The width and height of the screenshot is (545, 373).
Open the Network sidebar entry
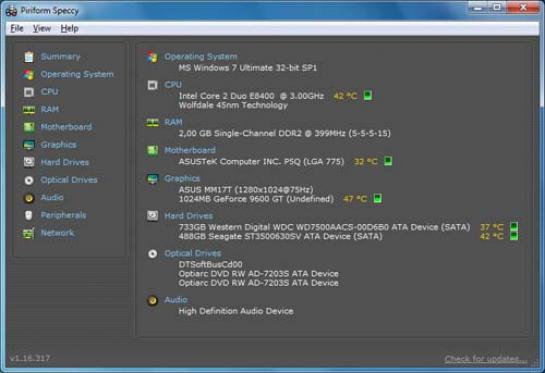point(57,233)
